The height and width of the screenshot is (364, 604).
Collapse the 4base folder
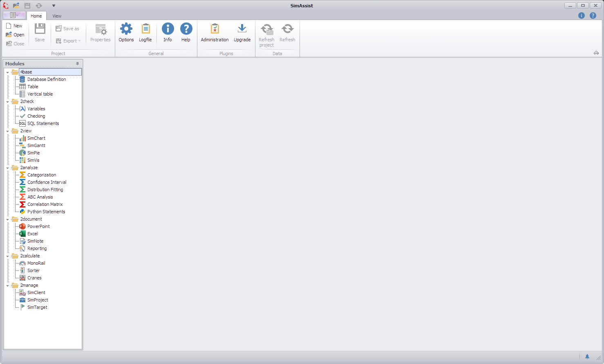click(x=7, y=71)
